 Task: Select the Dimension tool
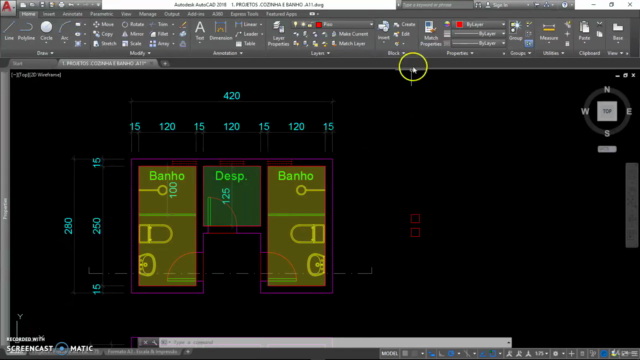tap(220, 31)
